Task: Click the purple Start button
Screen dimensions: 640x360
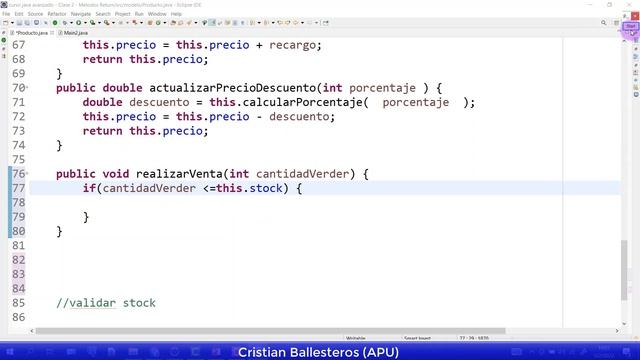Action: pos(631,26)
